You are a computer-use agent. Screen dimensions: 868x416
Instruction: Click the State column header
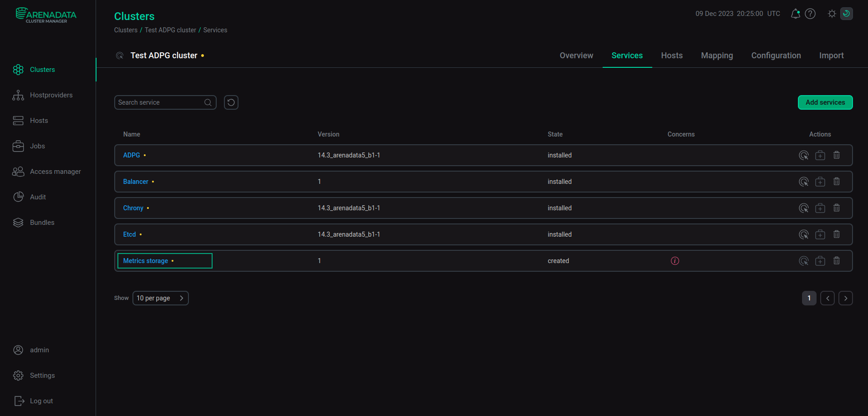[555, 134]
